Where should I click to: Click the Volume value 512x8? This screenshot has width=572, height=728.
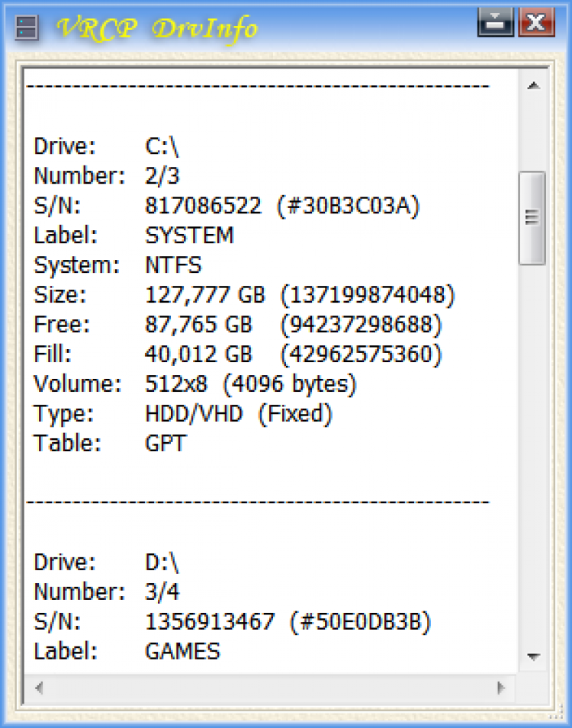coord(177,384)
